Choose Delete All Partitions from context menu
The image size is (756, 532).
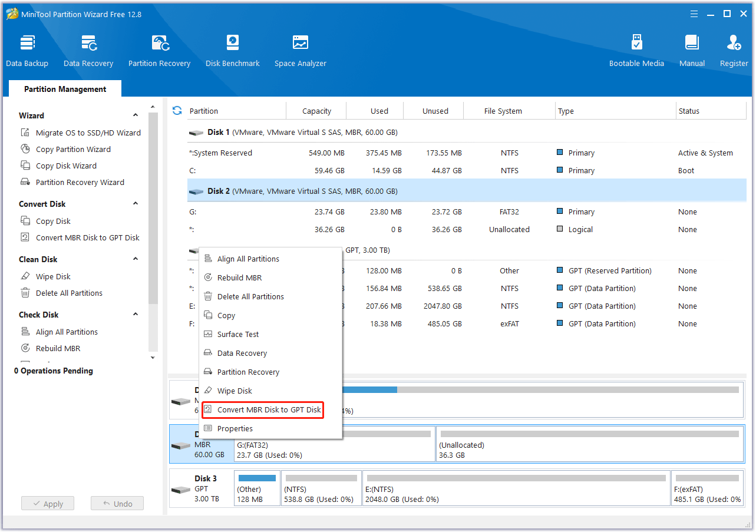click(x=270, y=296)
